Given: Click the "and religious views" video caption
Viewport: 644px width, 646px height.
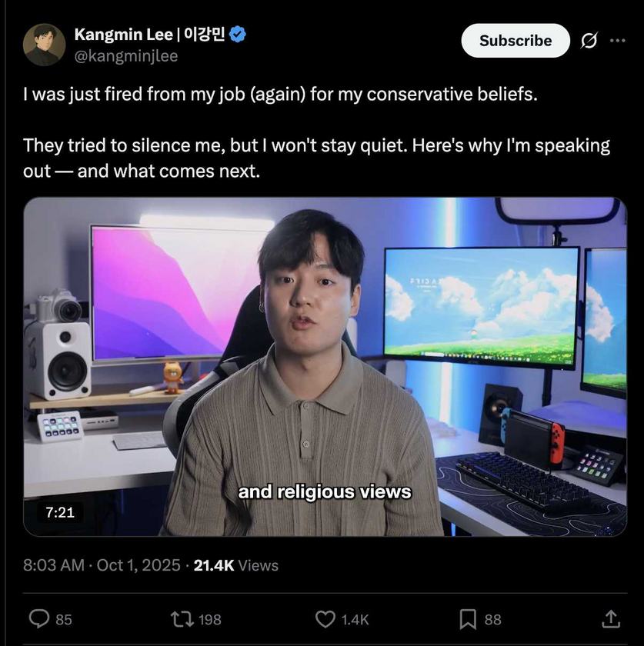Looking at the screenshot, I should pyautogui.click(x=325, y=491).
